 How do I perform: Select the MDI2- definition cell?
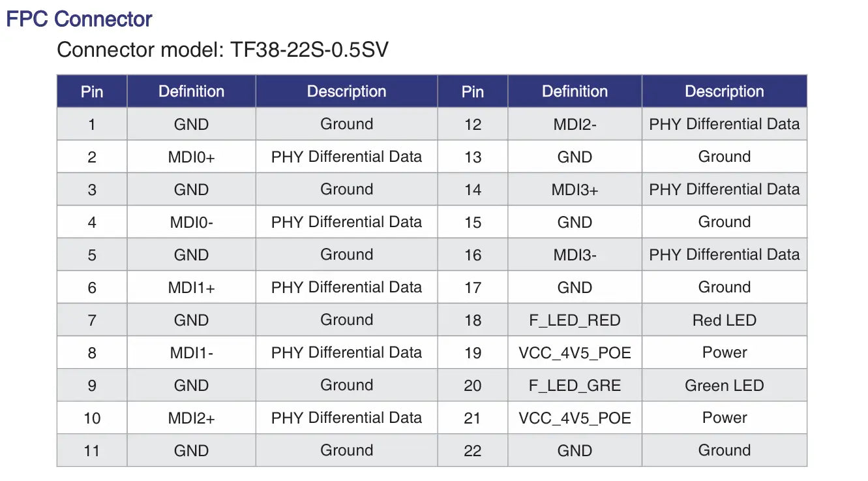(x=575, y=125)
